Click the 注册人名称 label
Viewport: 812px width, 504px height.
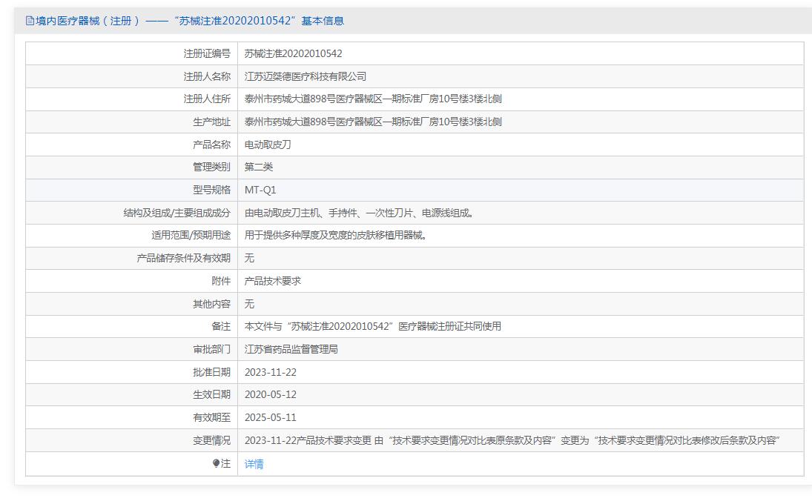tap(207, 76)
